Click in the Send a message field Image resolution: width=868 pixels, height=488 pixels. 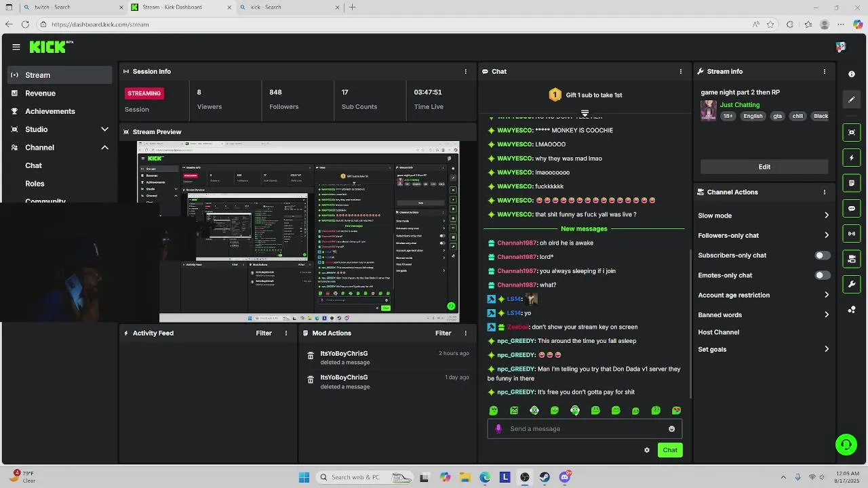click(x=585, y=428)
